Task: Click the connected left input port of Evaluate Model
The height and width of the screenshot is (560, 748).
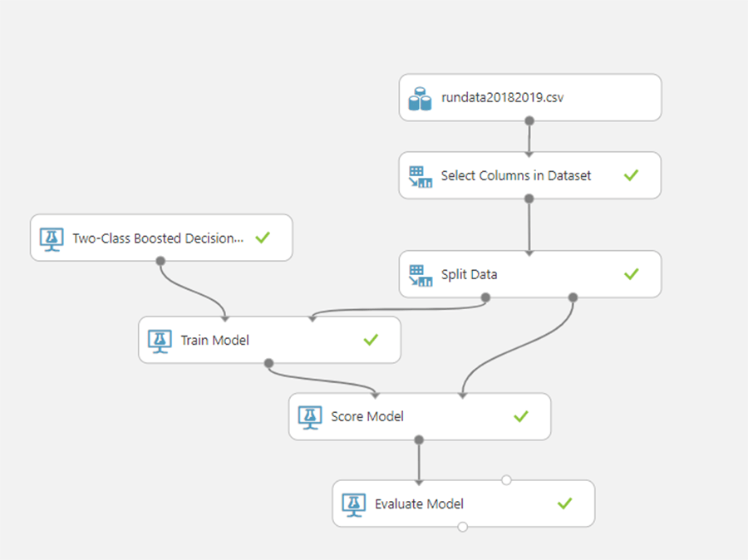Action: point(419,483)
